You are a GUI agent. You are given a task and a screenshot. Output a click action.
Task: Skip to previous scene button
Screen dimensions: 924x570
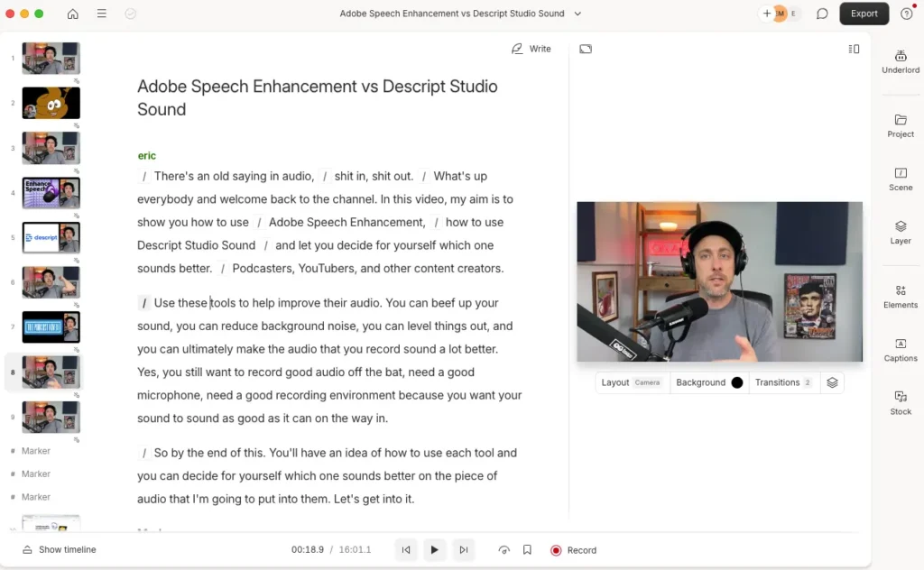click(406, 550)
